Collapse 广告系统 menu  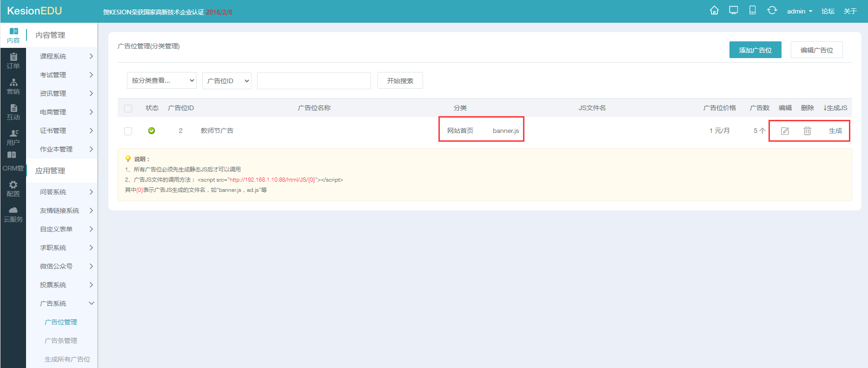pyautogui.click(x=62, y=303)
